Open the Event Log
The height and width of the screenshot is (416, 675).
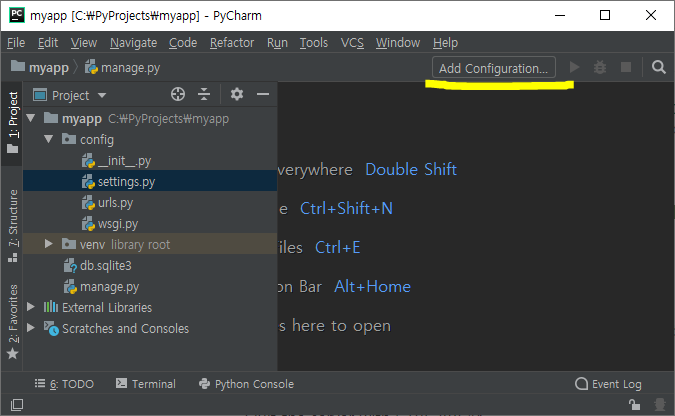(608, 384)
